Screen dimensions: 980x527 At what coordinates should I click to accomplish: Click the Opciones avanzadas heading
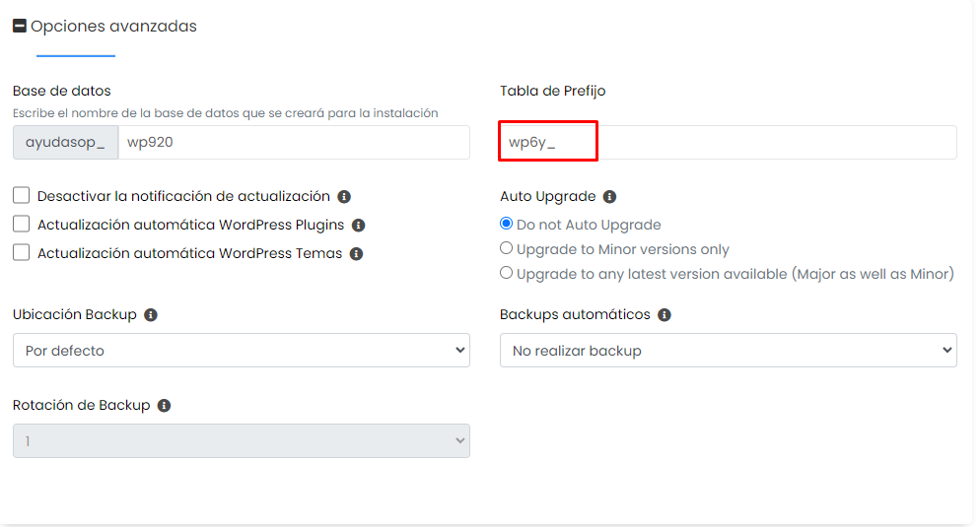click(x=113, y=27)
